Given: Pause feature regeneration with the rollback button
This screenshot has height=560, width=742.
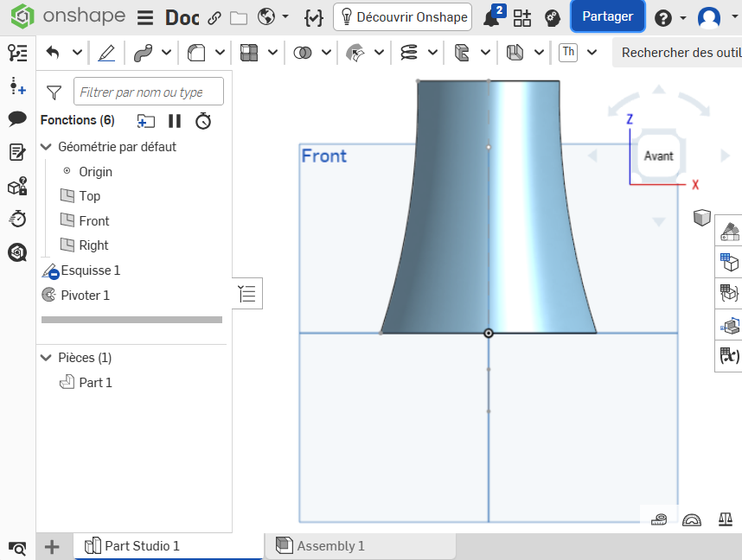Looking at the screenshot, I should (x=175, y=121).
